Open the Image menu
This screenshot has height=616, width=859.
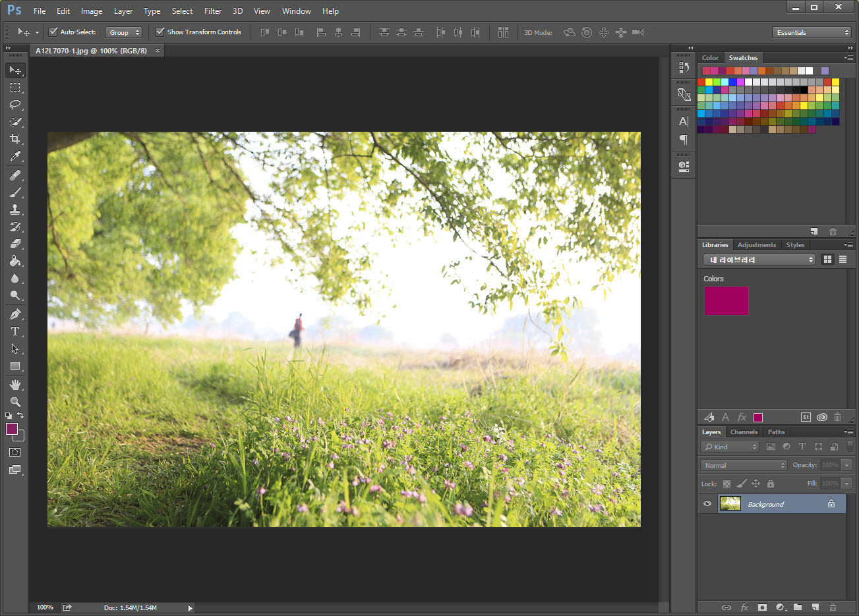click(92, 11)
